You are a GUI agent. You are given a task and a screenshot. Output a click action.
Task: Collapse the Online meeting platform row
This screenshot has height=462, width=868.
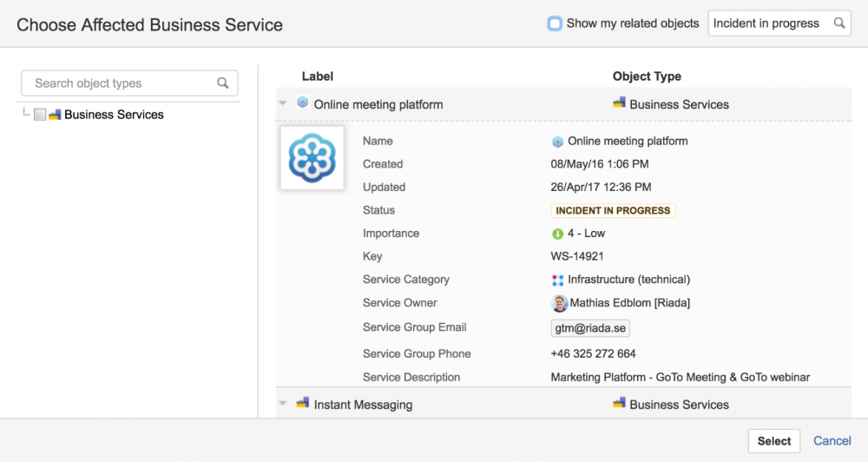(x=283, y=104)
